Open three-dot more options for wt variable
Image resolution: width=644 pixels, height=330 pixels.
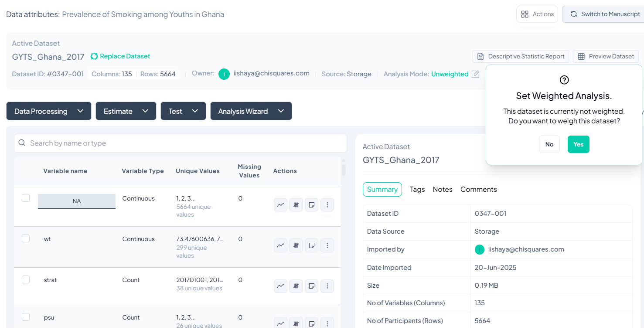pos(327,245)
